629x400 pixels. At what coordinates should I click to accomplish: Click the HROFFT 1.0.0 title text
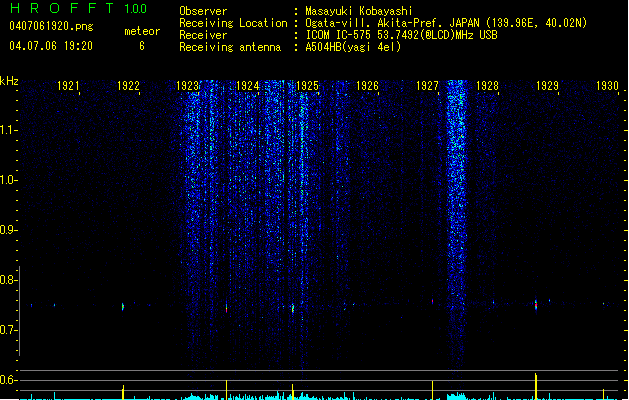click(79, 8)
